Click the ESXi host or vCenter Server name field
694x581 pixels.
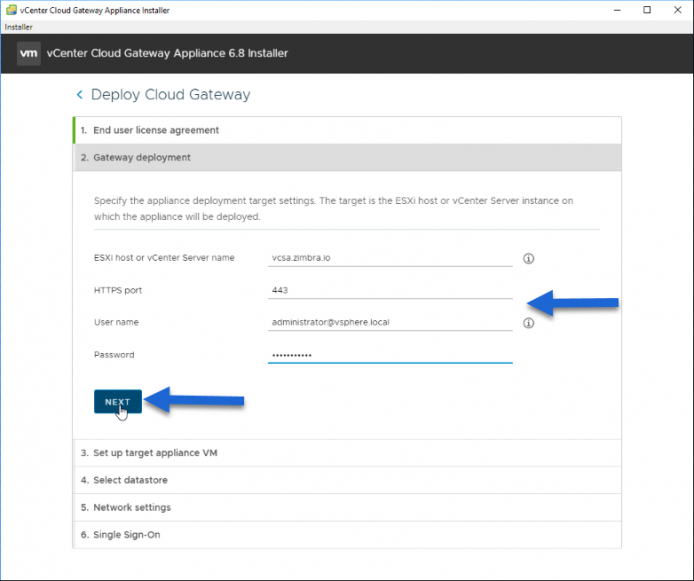coord(390,258)
